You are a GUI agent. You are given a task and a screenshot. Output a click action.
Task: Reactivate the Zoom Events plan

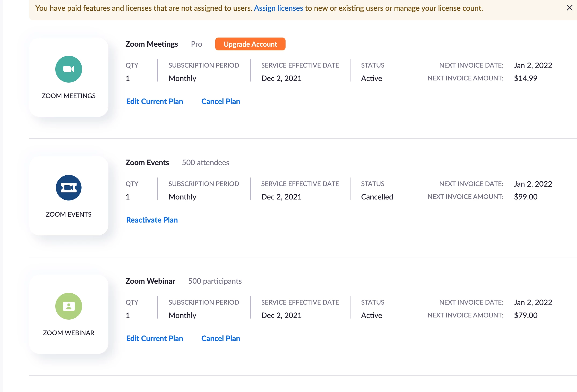pyautogui.click(x=152, y=220)
